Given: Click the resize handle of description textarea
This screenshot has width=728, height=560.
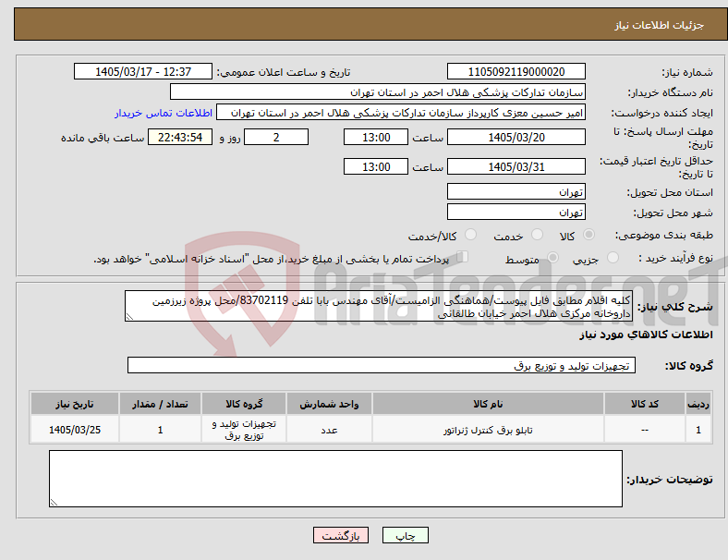Looking at the screenshot, I should (x=129, y=317).
